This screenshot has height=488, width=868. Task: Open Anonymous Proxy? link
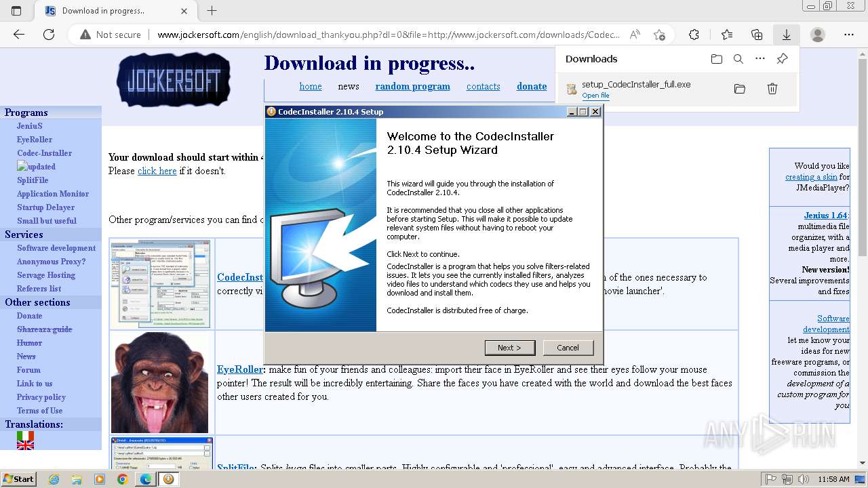[x=52, y=262]
